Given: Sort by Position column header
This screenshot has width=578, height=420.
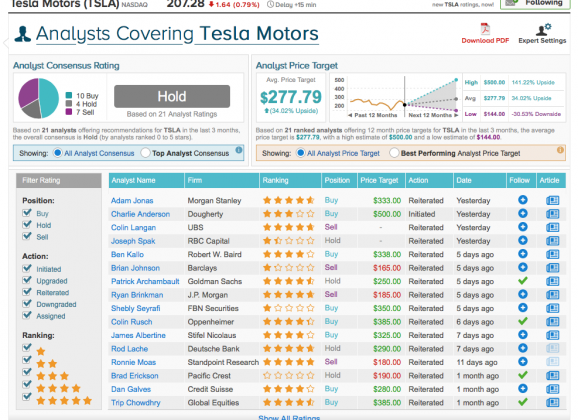Looking at the screenshot, I should pos(339,180).
